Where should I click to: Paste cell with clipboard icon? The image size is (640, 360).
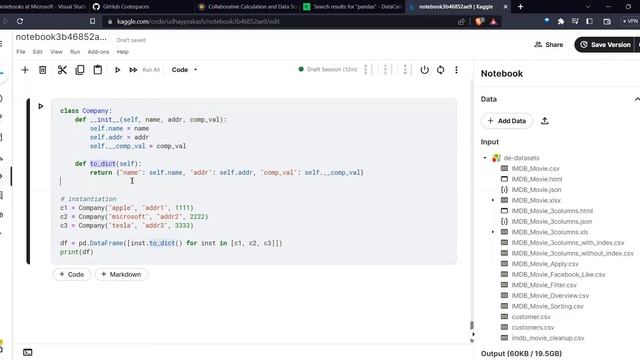(98, 70)
